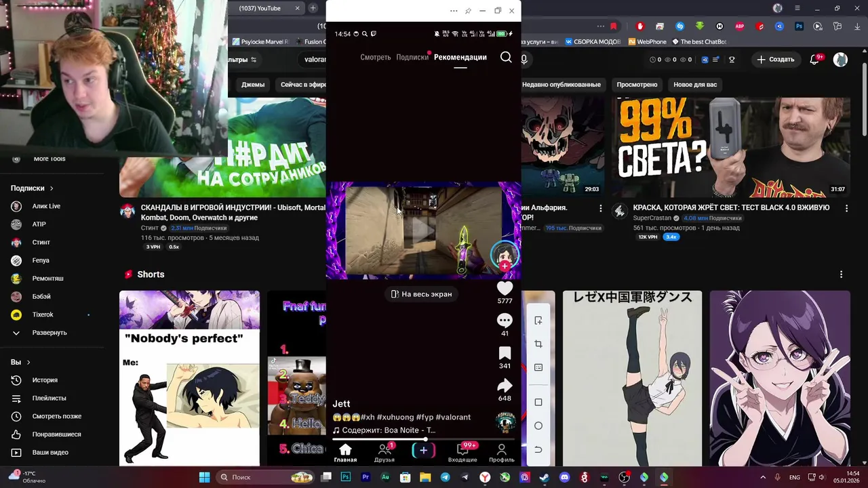Select the Новое для вас filter chip
This screenshot has height=488, width=868.
pos(695,85)
